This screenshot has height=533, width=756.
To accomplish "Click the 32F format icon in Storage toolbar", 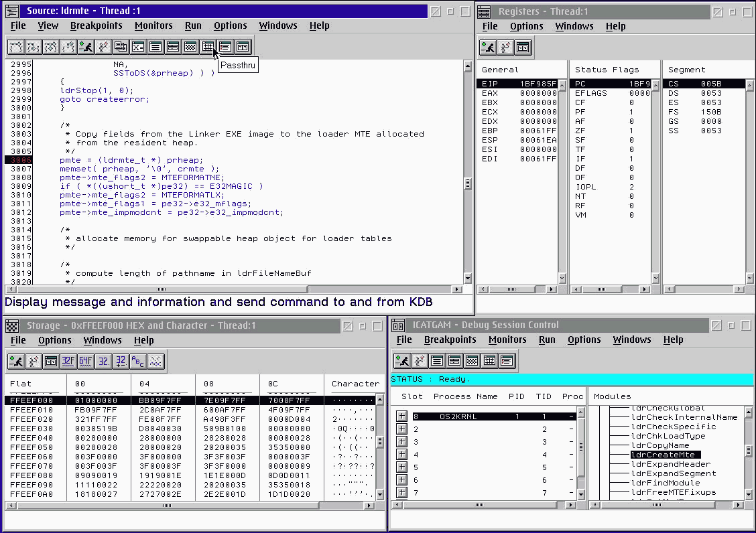I will click(68, 362).
